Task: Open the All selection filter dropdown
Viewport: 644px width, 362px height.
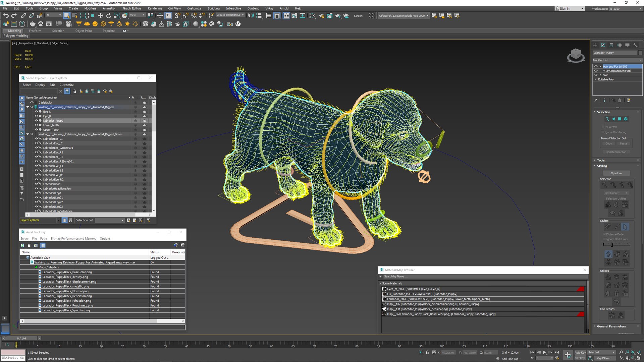Action: 54,15
